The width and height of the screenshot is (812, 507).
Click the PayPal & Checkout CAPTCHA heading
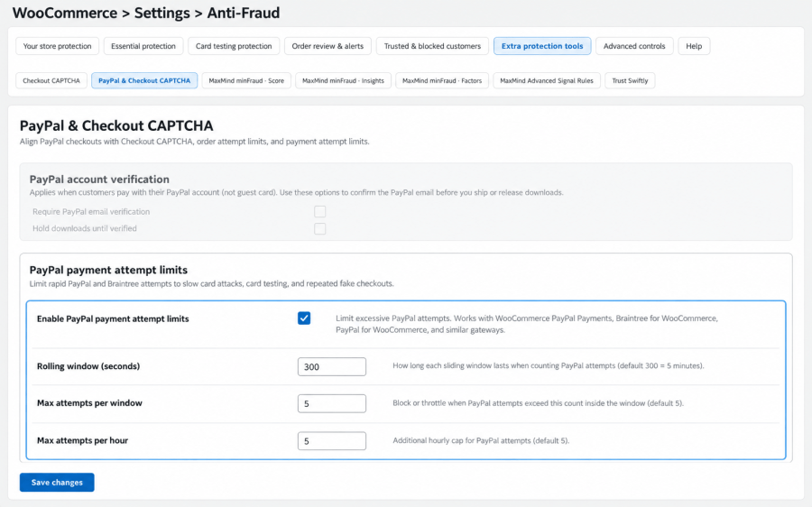point(116,125)
